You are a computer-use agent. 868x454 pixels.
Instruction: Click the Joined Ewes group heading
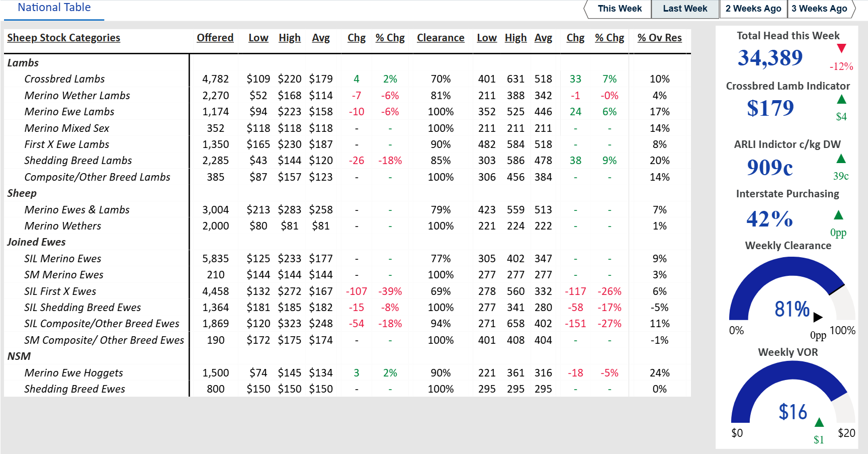tap(36, 242)
